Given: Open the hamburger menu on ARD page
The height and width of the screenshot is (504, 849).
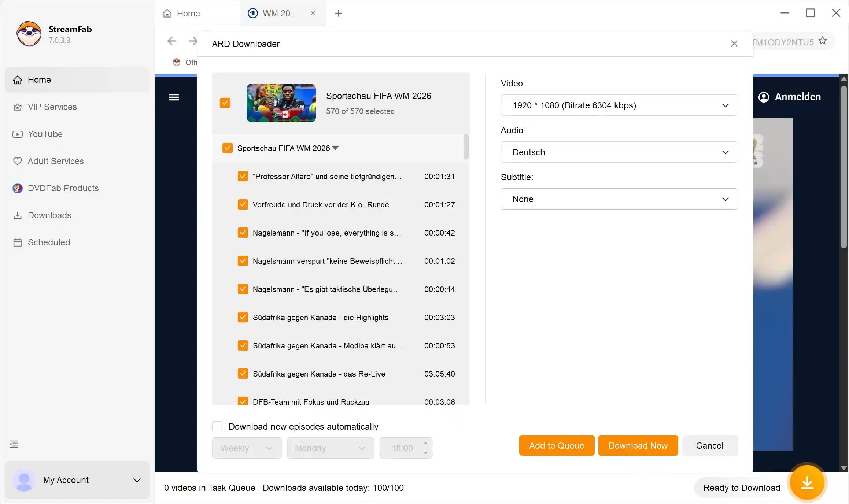Looking at the screenshot, I should tap(174, 97).
